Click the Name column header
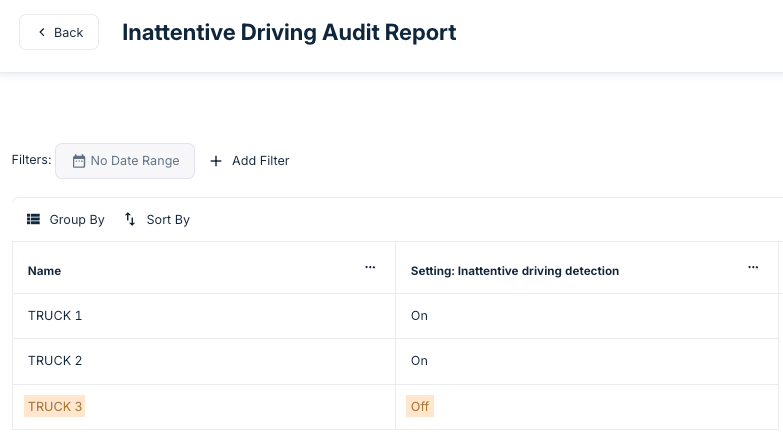The width and height of the screenshot is (783, 434). pos(44,271)
